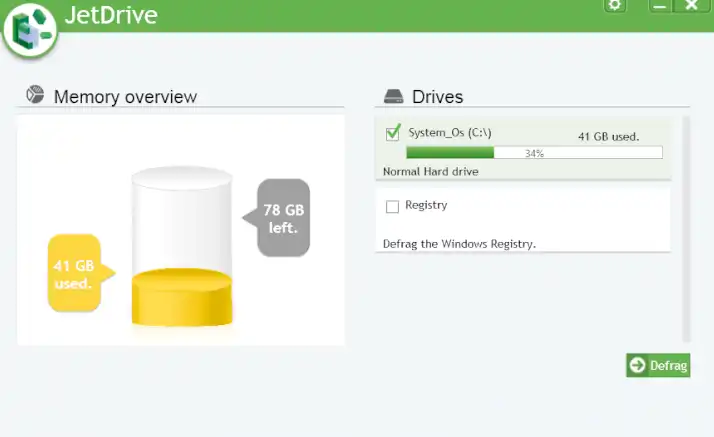Click the 'Defrag the Windows Registry' description
Viewport: 714px width, 437px height.
[x=459, y=243]
